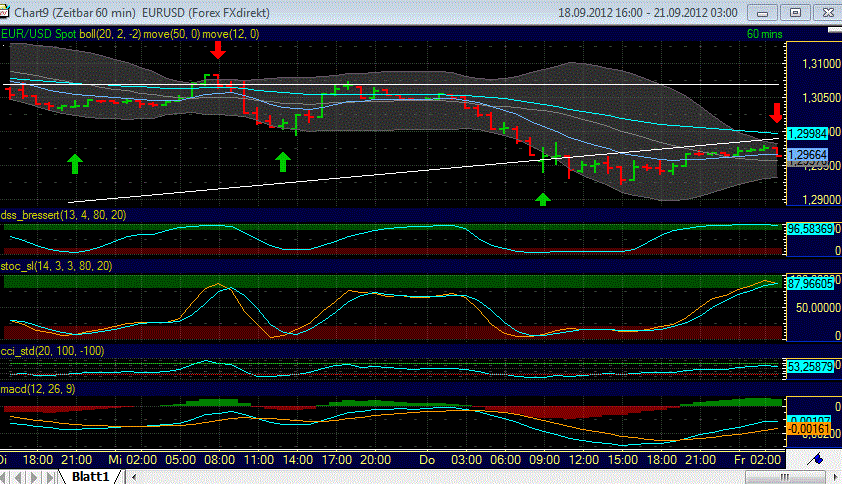This screenshot has height=484, width=842.
Task: Select the cci_std(20, 100, -100) label
Action: click(52, 351)
